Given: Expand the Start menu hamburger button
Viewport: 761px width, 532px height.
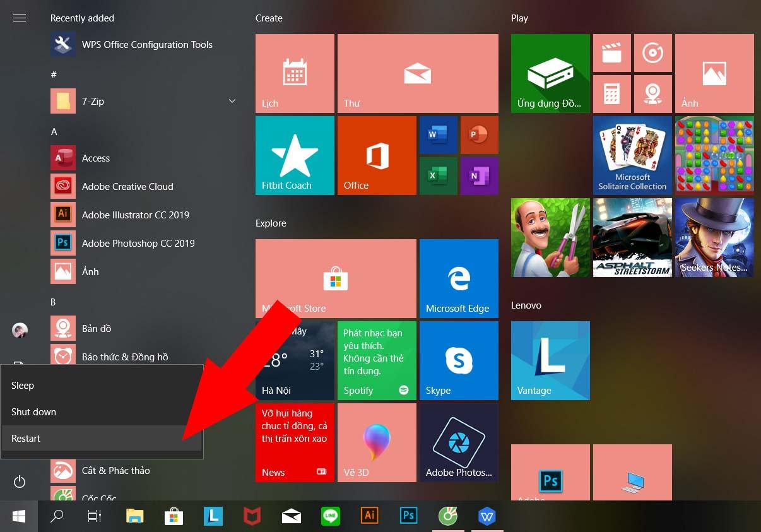Looking at the screenshot, I should pos(20,18).
